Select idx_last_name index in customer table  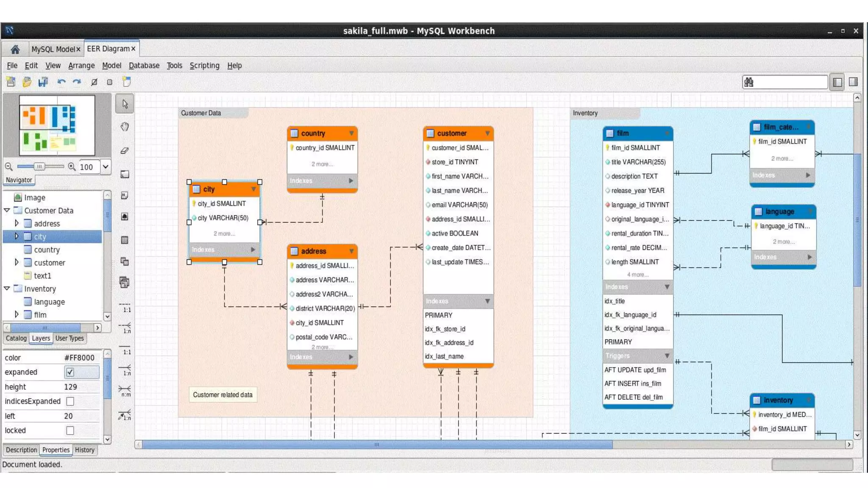444,356
